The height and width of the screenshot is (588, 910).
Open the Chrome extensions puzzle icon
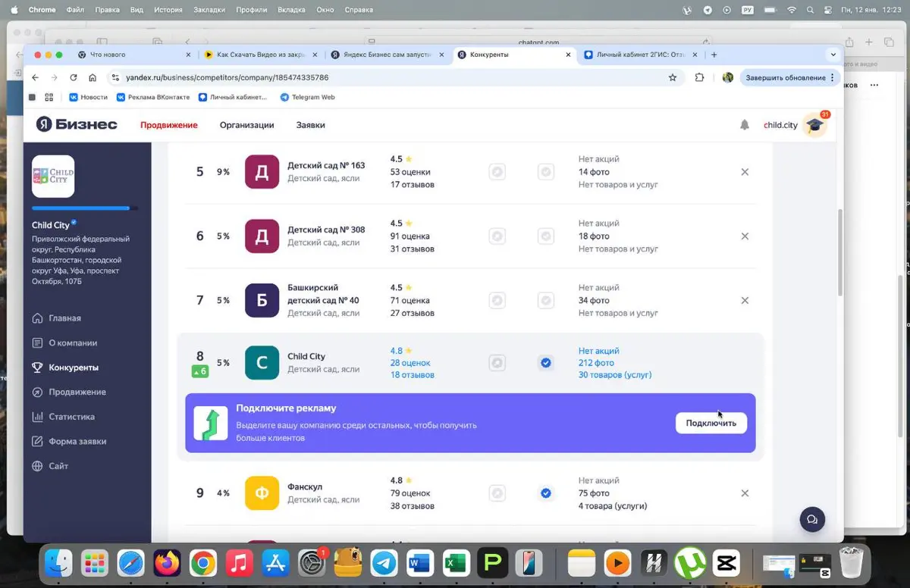click(x=699, y=77)
